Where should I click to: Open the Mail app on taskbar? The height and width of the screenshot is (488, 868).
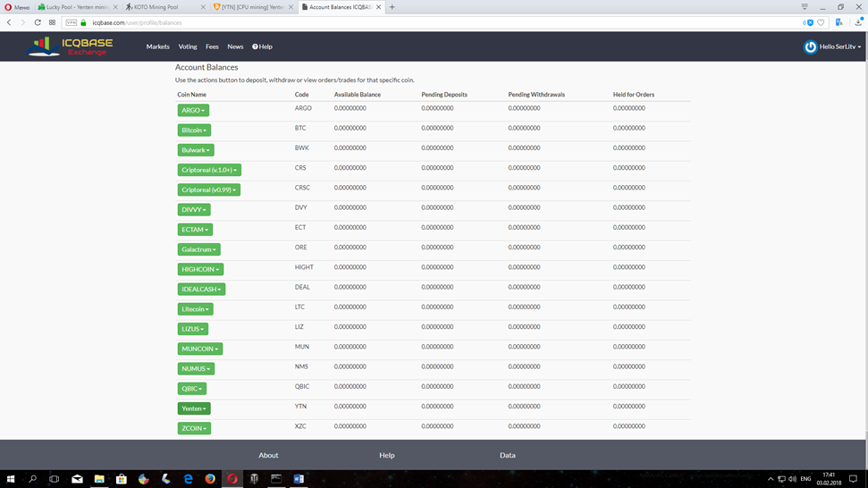[77, 478]
